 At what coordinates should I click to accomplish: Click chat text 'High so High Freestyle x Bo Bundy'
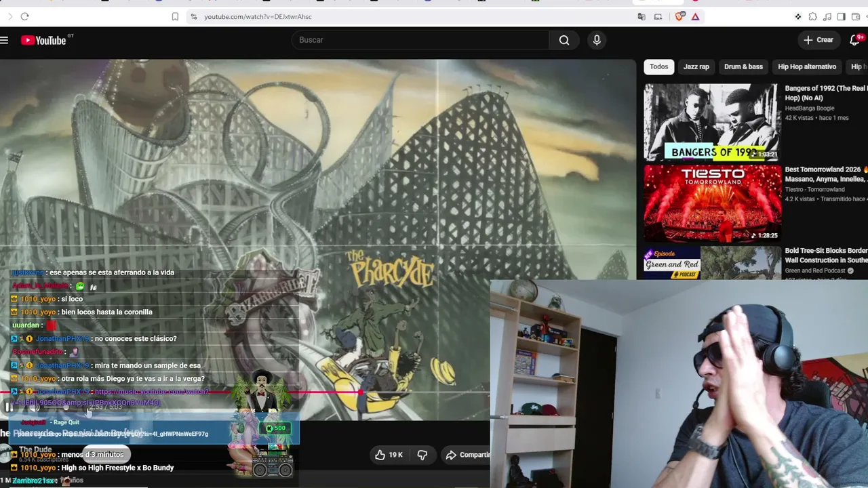117,468
